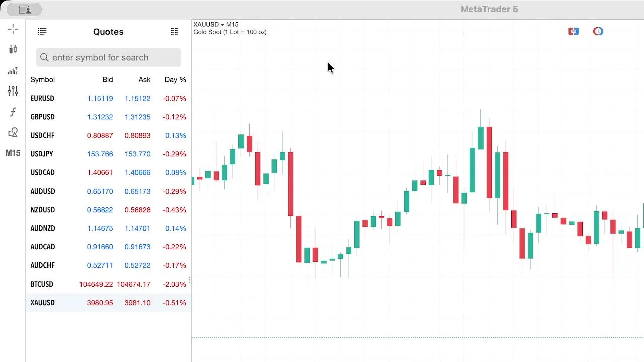Sort quotes by Day % column
Viewport: 644px width, 362px height.
pos(175,80)
